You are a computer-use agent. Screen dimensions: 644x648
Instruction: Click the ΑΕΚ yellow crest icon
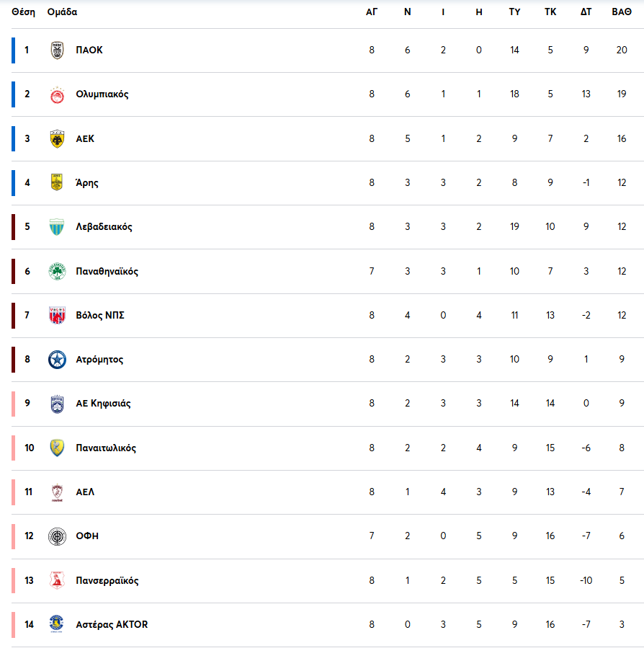point(57,139)
